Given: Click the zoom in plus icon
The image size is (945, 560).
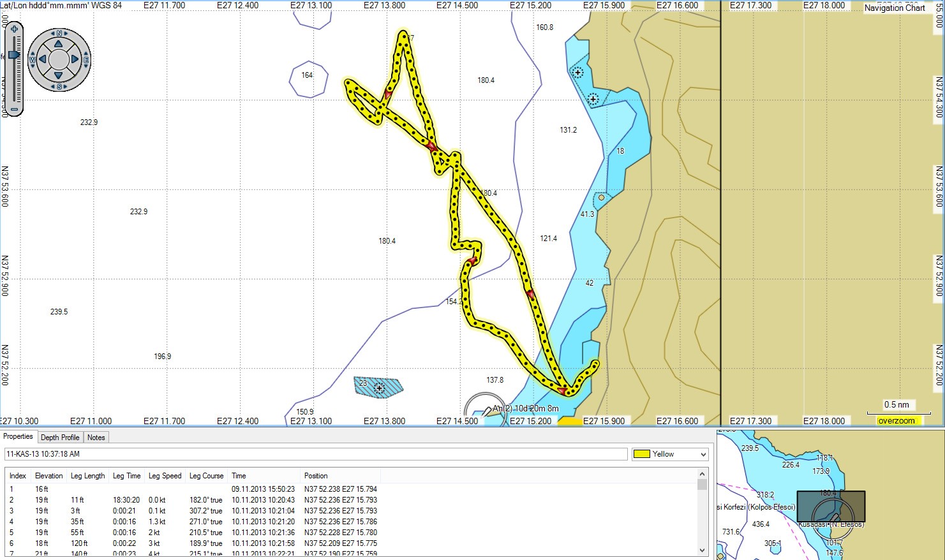Looking at the screenshot, I should click(x=14, y=29).
